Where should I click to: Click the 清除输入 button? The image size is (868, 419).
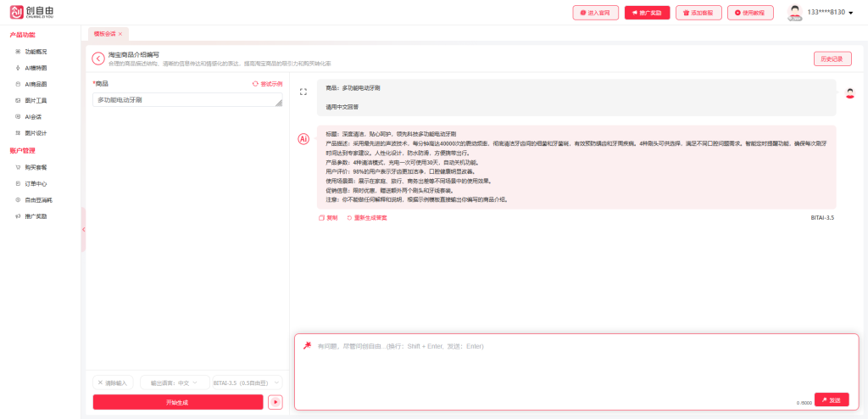[112, 383]
